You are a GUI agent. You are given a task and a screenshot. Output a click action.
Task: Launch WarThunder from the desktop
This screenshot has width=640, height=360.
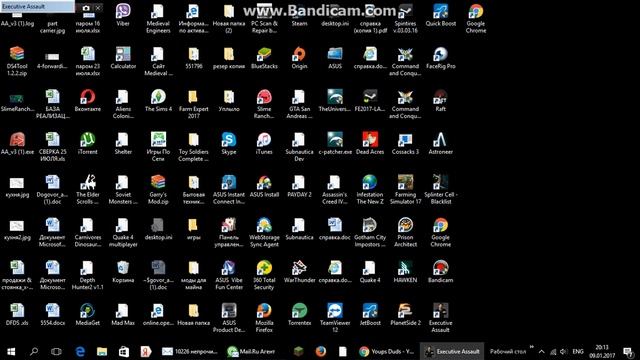point(299,272)
